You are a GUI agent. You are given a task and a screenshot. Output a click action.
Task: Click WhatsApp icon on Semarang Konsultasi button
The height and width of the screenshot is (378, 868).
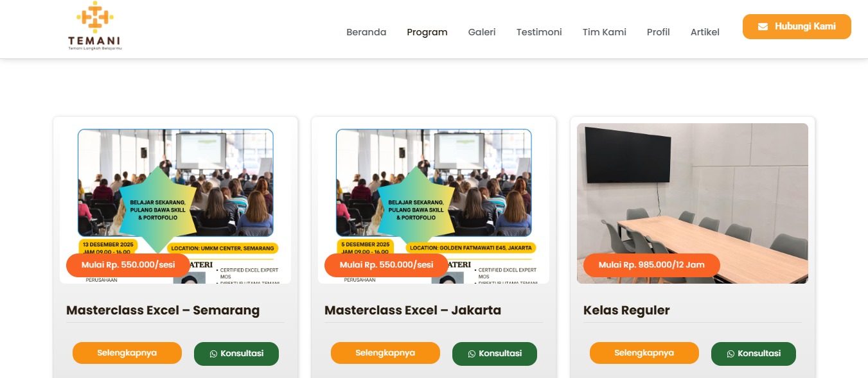[214, 354]
